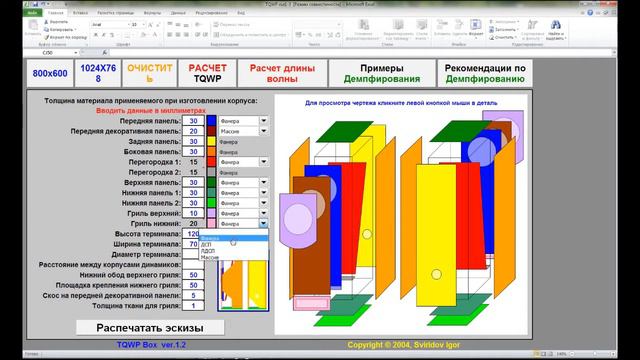Click Ширина терминала input field

click(191, 244)
